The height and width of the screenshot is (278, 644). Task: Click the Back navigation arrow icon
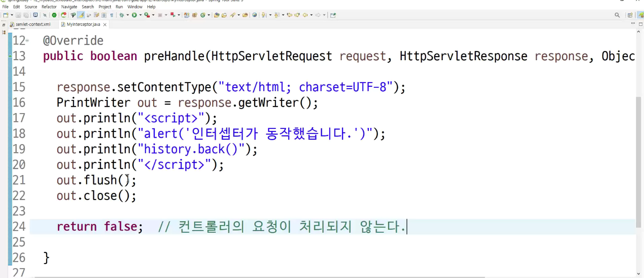(x=305, y=15)
